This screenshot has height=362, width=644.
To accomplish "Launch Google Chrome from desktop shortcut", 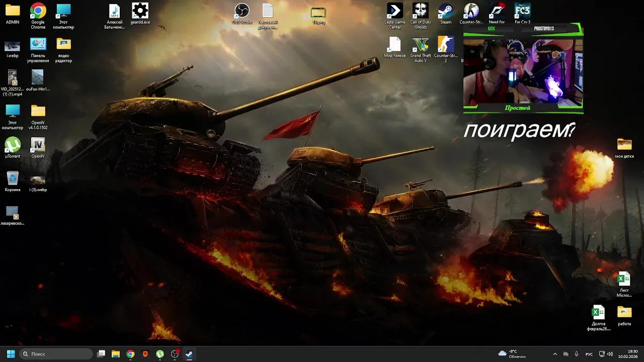I will click(x=38, y=16).
